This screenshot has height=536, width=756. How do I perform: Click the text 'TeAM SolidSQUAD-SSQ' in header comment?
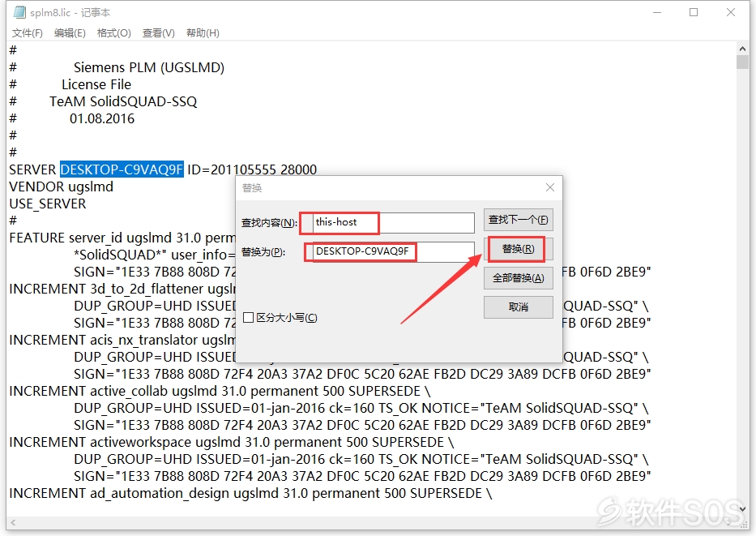click(x=123, y=102)
